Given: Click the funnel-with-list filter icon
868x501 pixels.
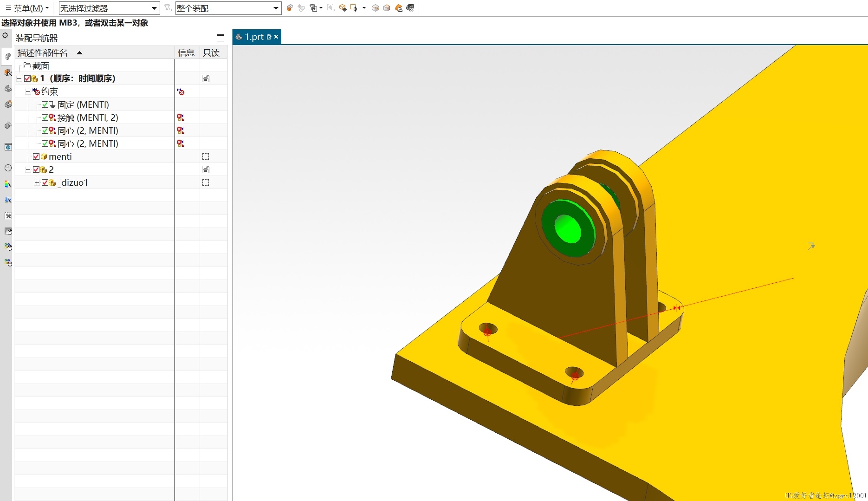Looking at the screenshot, I should pyautogui.click(x=313, y=8).
